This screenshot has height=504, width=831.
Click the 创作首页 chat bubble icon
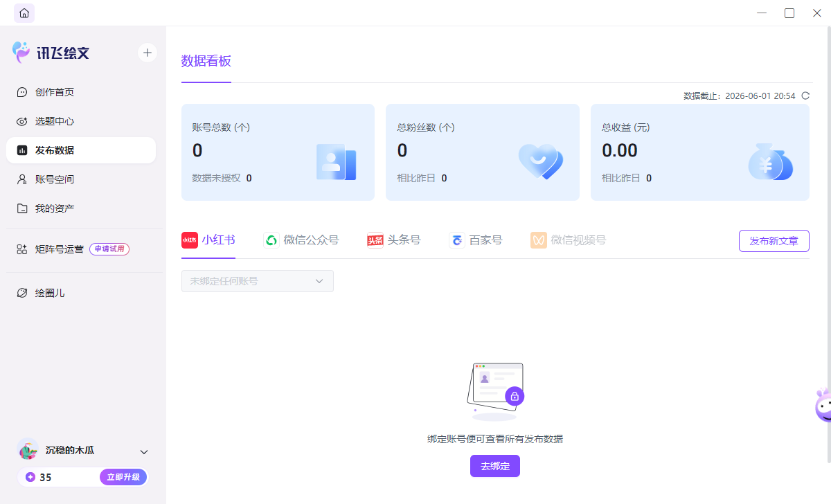22,92
